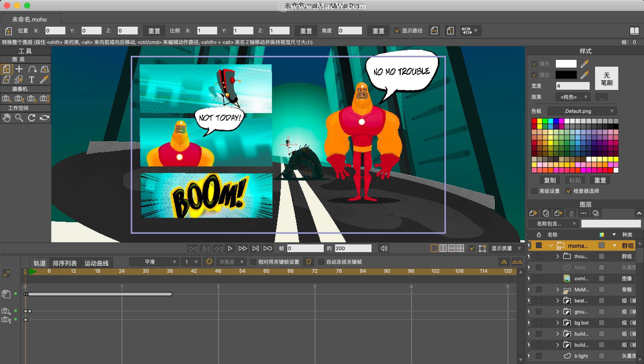Select the Shear Layer tool

(7, 80)
